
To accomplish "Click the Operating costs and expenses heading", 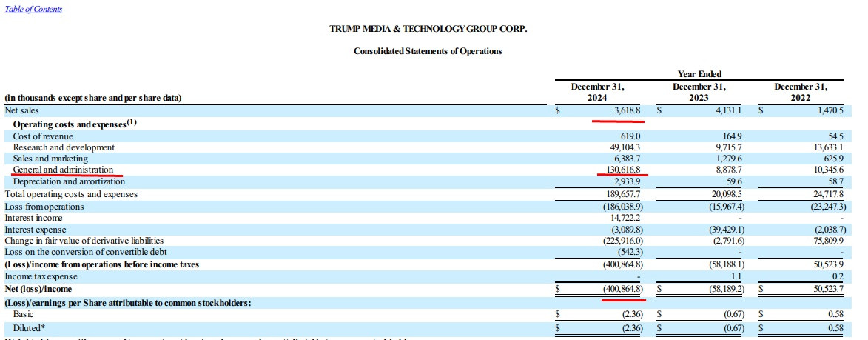I will (x=75, y=124).
